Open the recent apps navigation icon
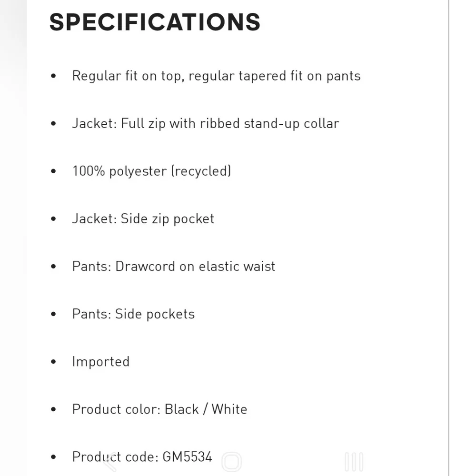 point(354,462)
